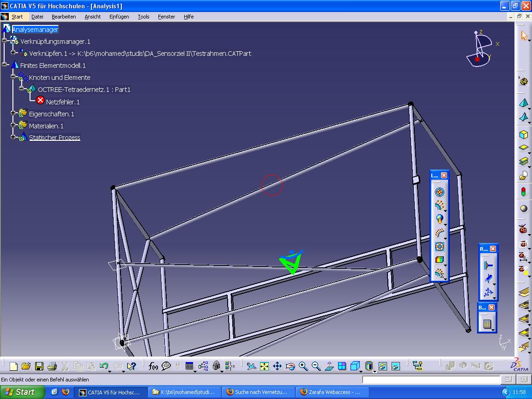The height and width of the screenshot is (399, 532).
Task: Open the 3D Property cube tool
Action: tap(524, 135)
